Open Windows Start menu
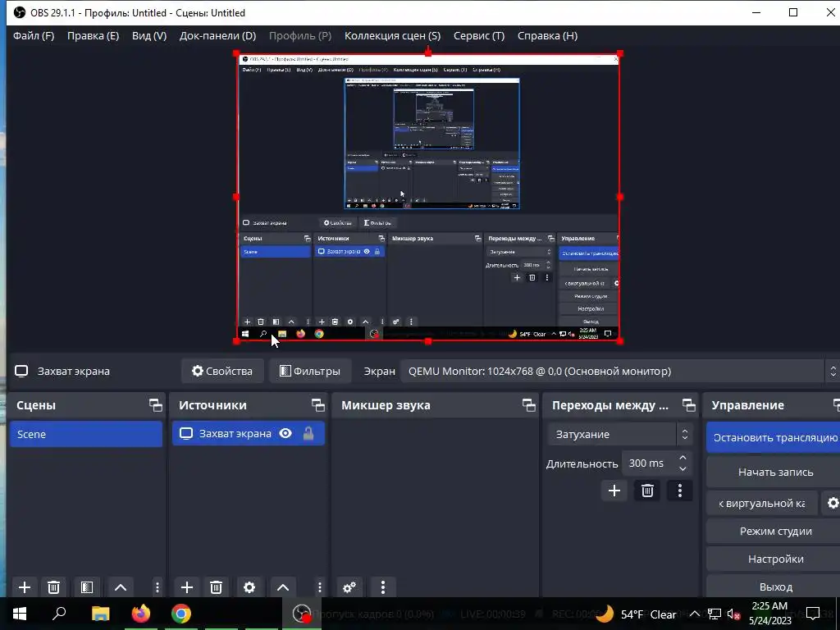 pyautogui.click(x=20, y=614)
